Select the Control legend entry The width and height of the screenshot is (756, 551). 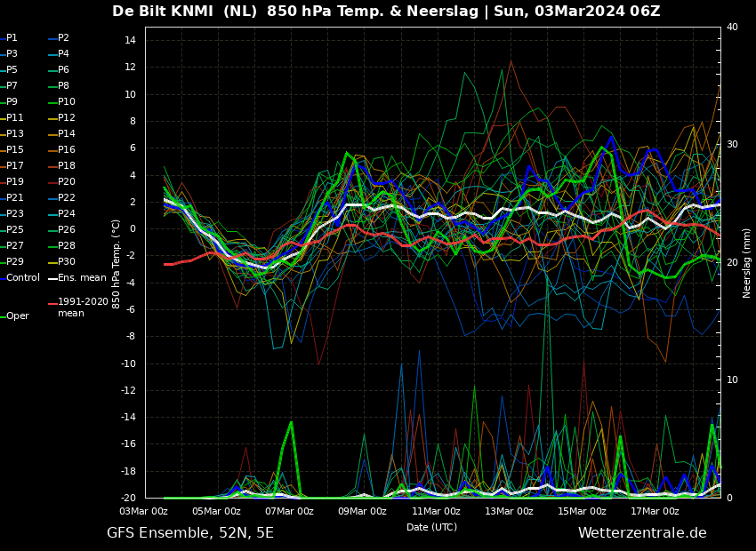20,277
